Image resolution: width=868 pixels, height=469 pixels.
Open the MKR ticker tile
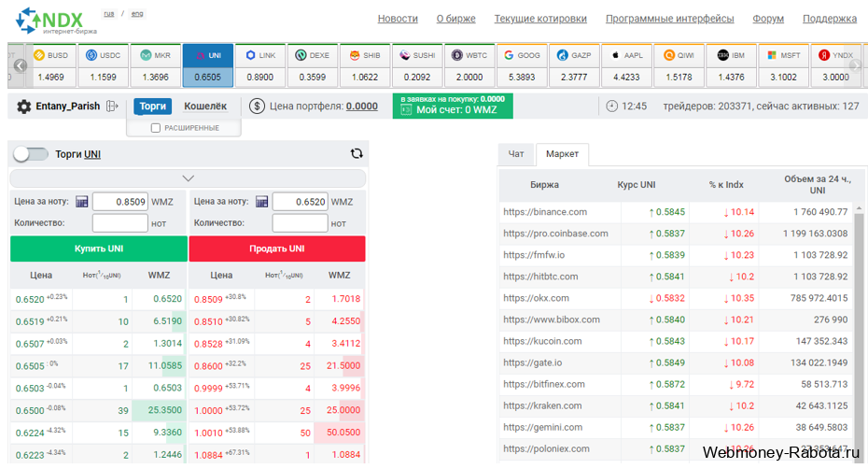tap(156, 65)
